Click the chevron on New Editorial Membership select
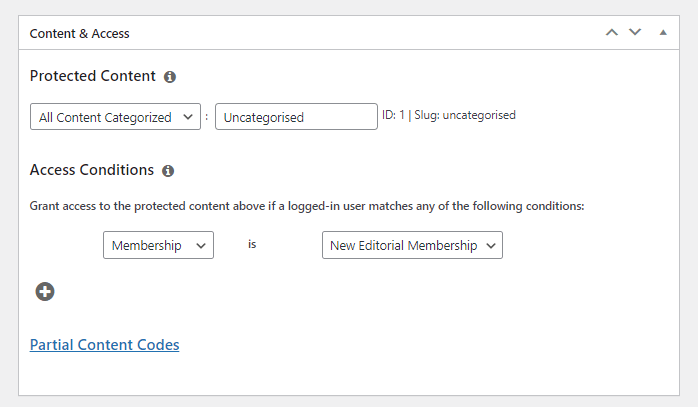 pyautogui.click(x=489, y=245)
